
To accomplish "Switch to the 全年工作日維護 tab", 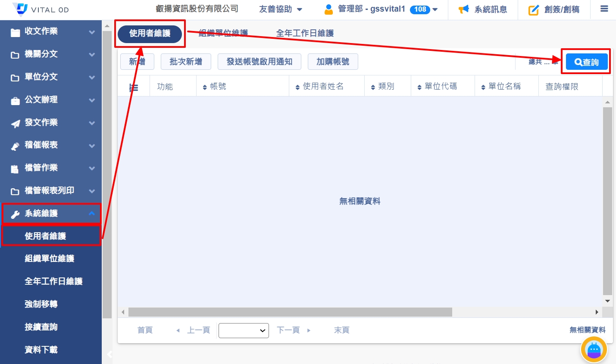I will click(x=305, y=33).
